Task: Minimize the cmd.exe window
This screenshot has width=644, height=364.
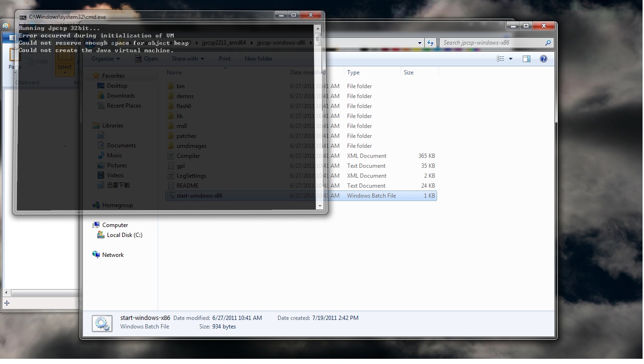Action: 281,15
